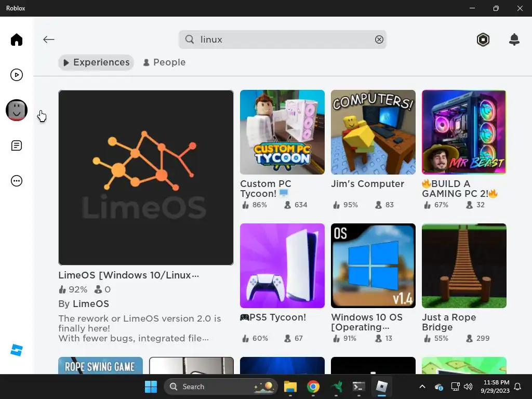
Task: Click the 95% rating under Jim's Computer
Action: point(345,205)
